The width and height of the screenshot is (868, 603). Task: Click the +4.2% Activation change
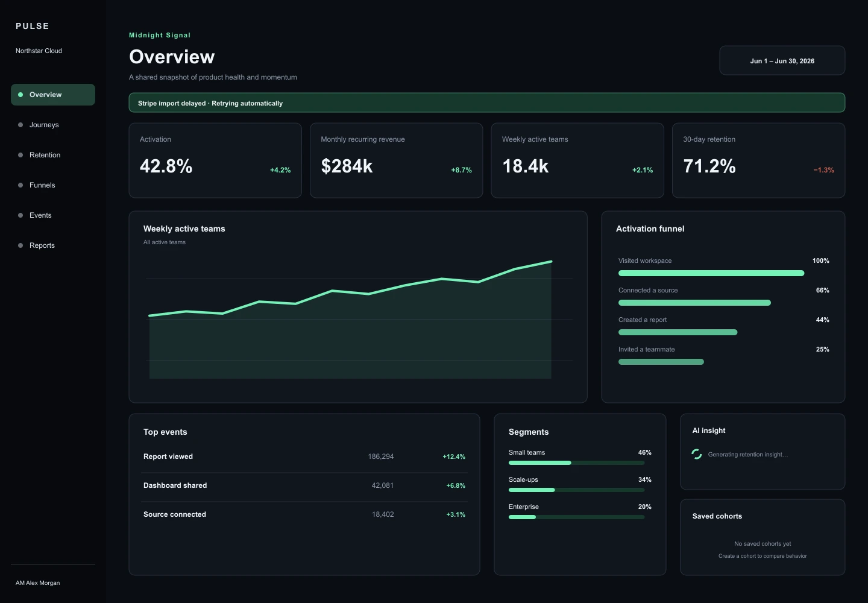[280, 170]
